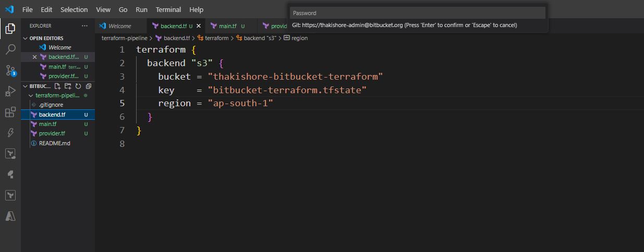Screen dimensions: 644x252
Task: Open README.md from the file tree
Action: coord(54,143)
